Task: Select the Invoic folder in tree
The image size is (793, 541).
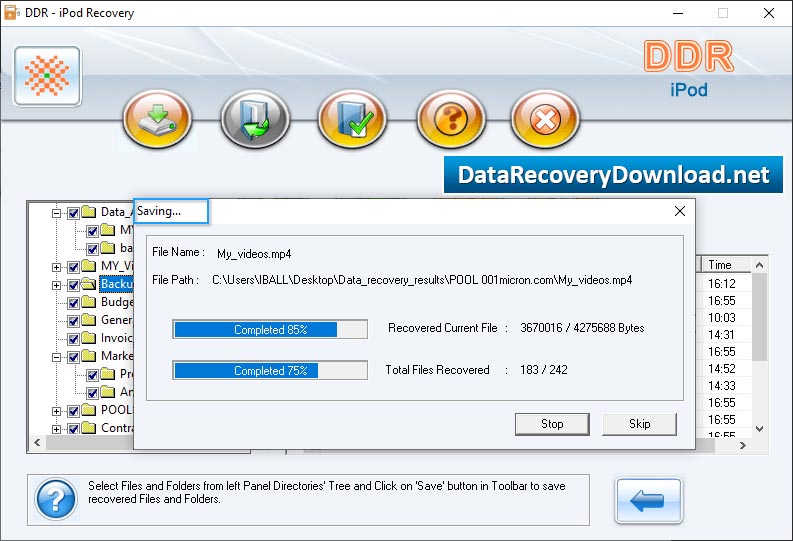Action: [117, 338]
